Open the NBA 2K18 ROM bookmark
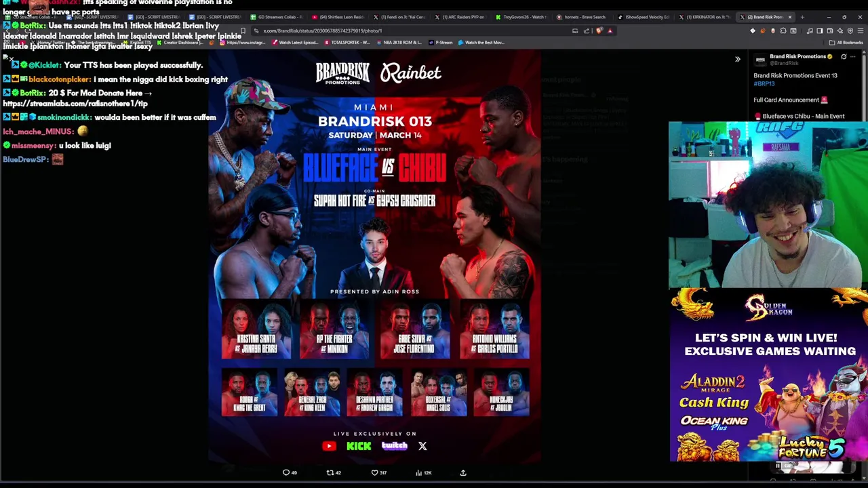 (x=398, y=42)
